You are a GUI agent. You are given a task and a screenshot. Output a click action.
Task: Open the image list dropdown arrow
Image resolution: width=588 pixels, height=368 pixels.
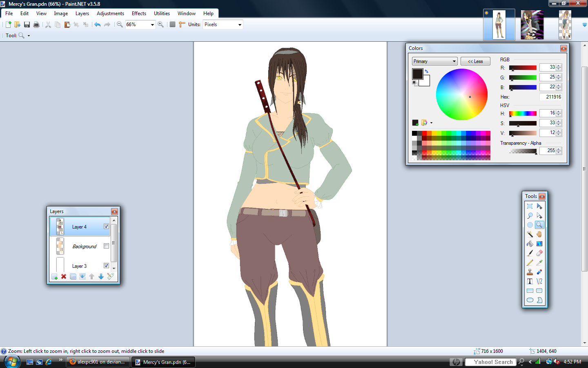(x=584, y=25)
